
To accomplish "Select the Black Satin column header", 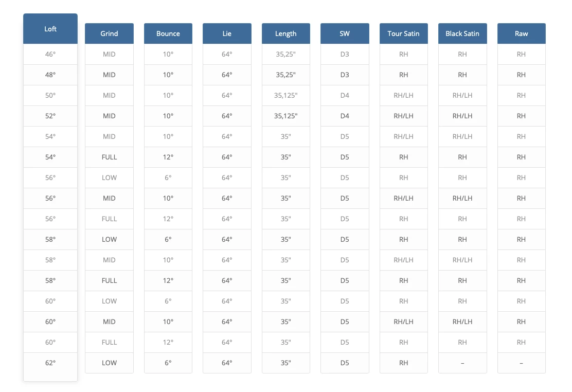I will tap(462, 33).
